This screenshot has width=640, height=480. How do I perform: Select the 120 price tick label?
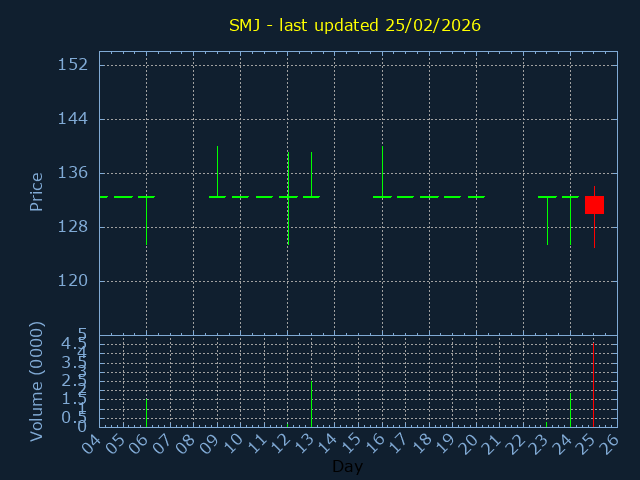tap(74, 281)
